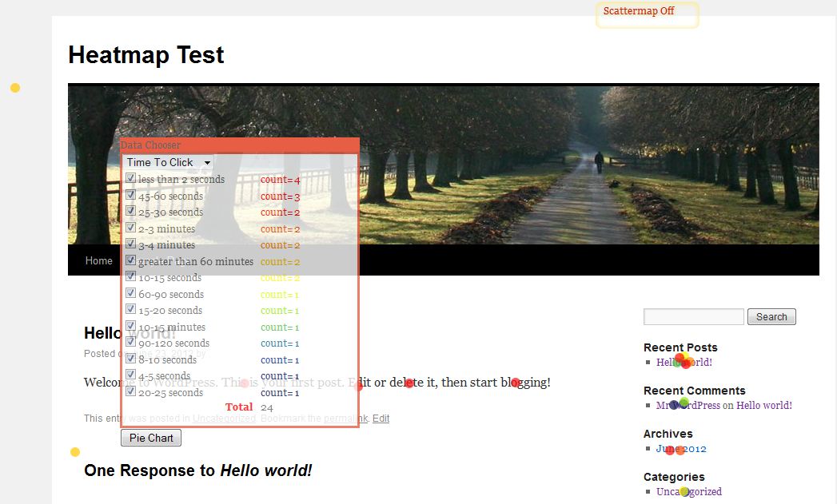Click the 'Archives' heading
Screen dimensions: 837x504
tap(668, 435)
